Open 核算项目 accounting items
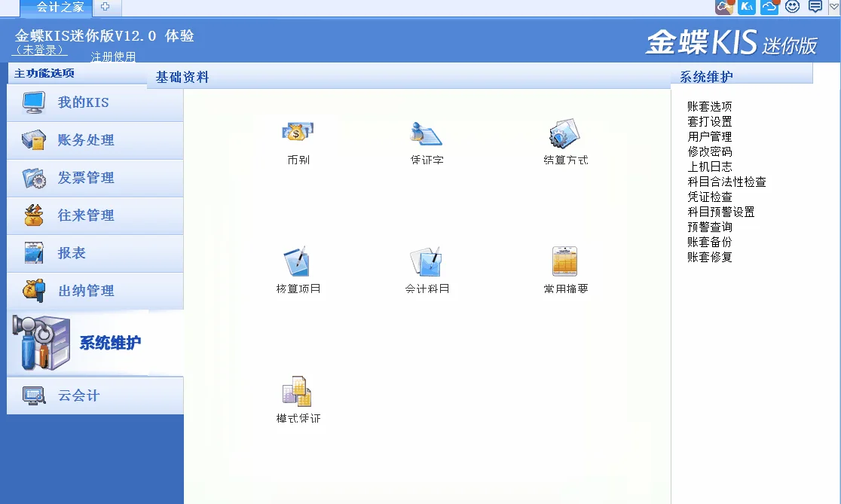 [298, 266]
